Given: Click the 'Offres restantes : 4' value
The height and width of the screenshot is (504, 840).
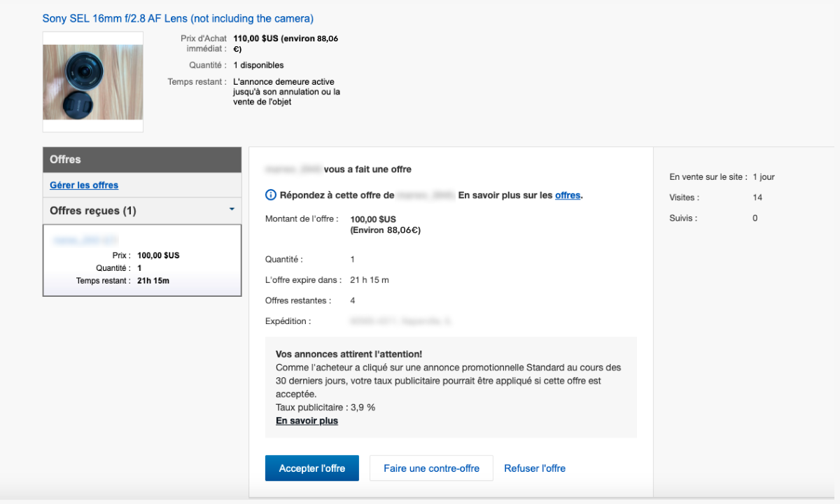Looking at the screenshot, I should 353,300.
